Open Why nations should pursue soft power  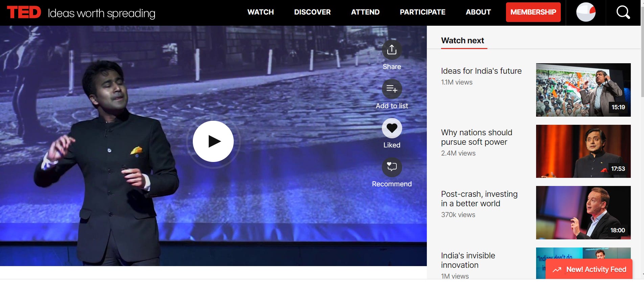477,137
